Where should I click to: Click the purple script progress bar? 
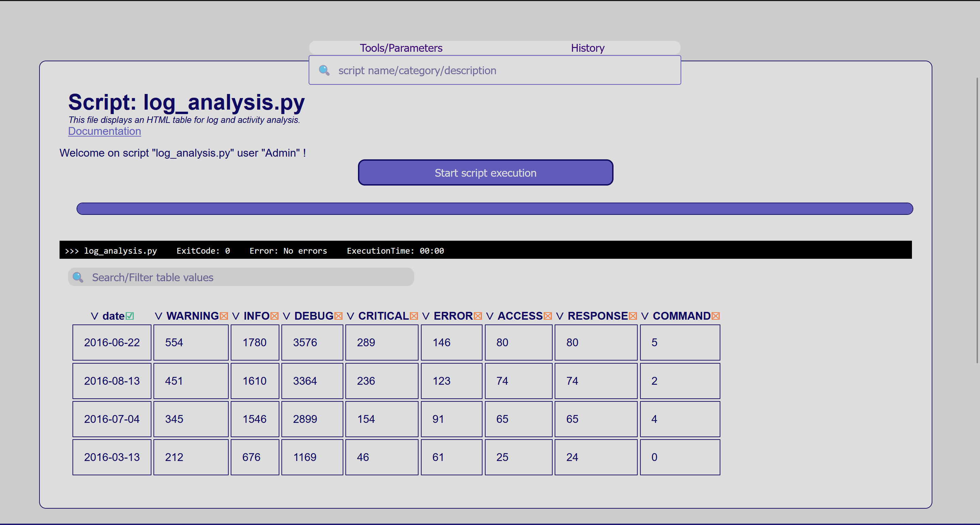click(494, 209)
